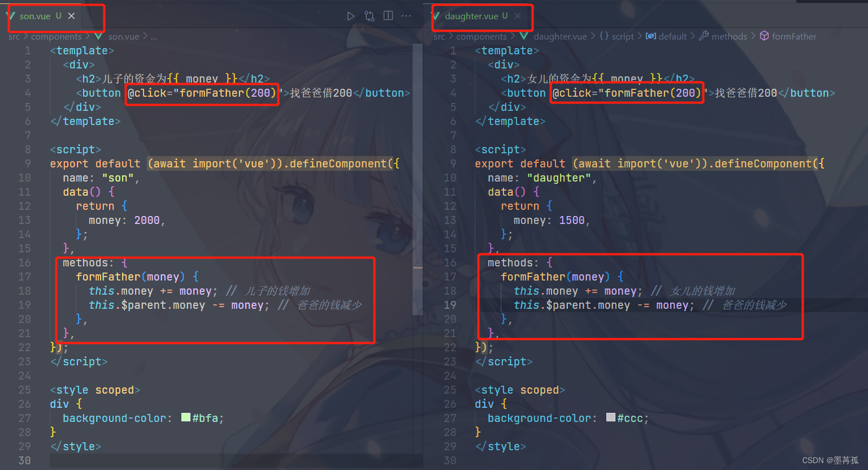Open the 'default' breadcrumb dropdown

tap(672, 36)
